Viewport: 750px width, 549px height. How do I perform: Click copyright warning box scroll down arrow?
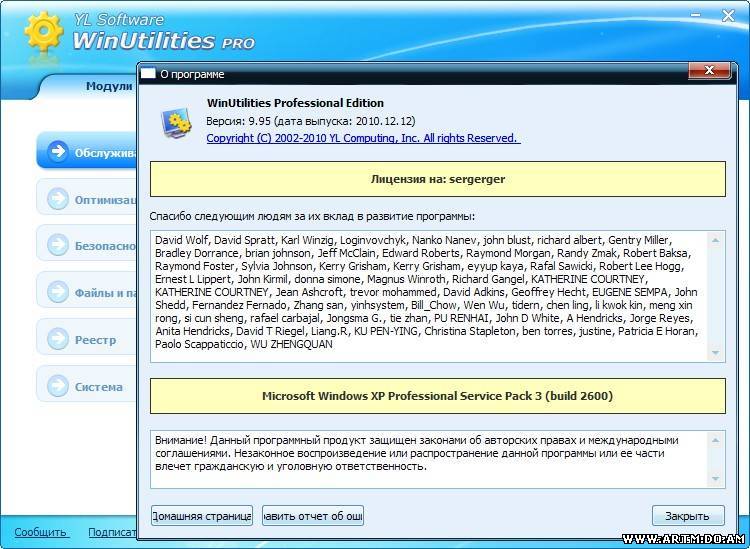(x=716, y=479)
